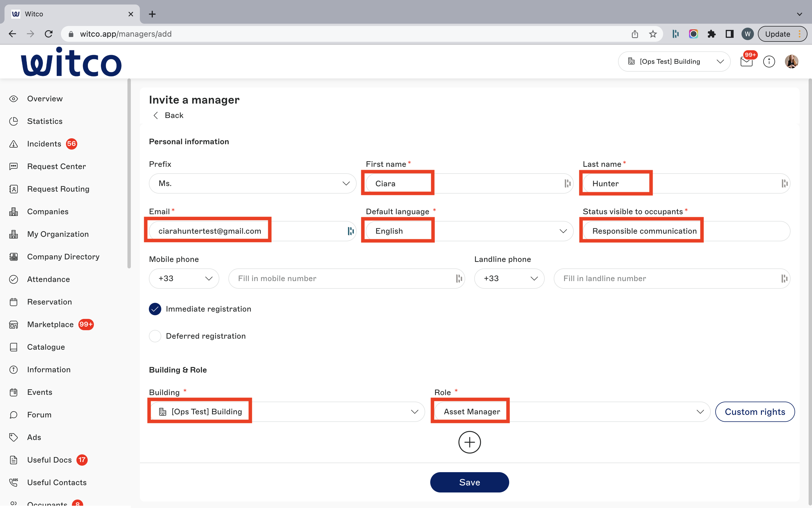Add another building and role row
The width and height of the screenshot is (812, 508).
coord(469,442)
